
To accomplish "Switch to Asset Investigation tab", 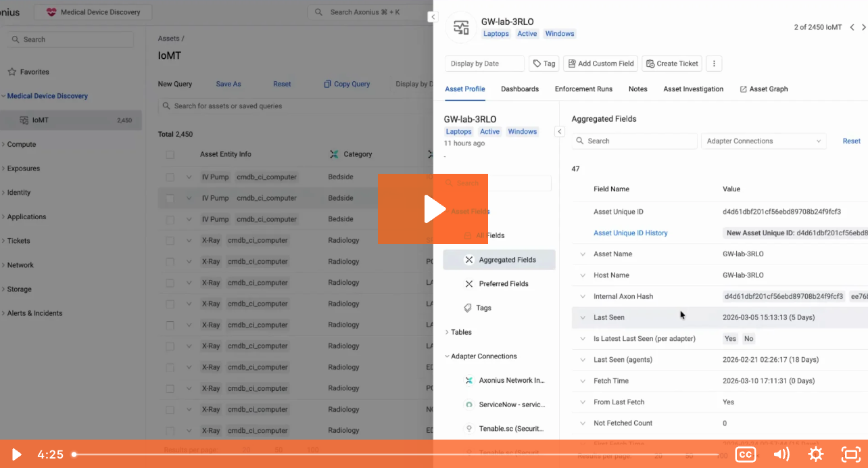I will click(693, 89).
